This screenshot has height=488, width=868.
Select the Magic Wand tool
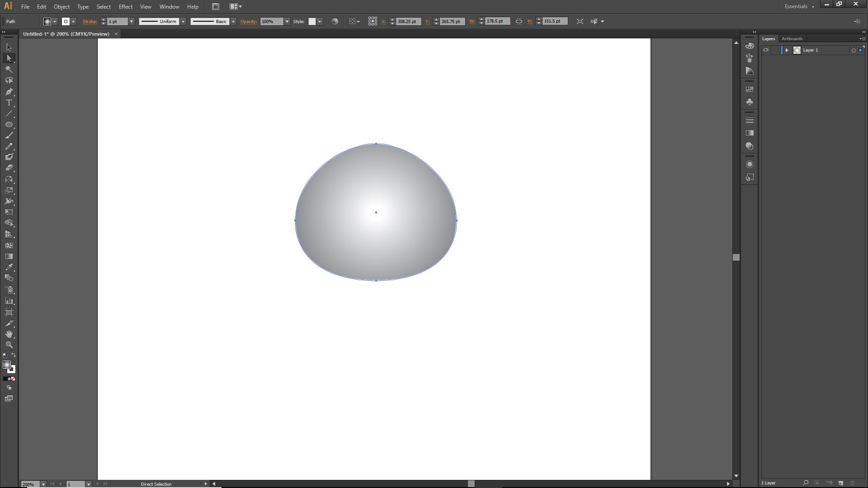pyautogui.click(x=9, y=69)
